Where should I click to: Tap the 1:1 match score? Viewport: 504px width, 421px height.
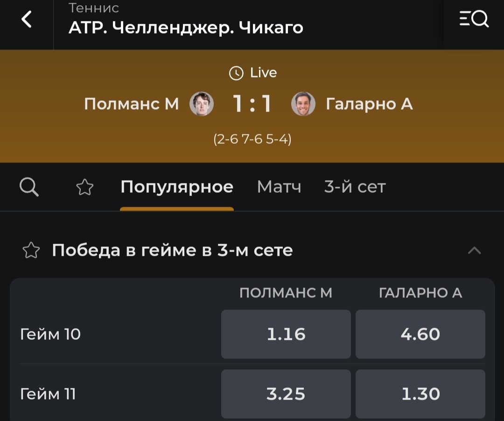[252, 104]
